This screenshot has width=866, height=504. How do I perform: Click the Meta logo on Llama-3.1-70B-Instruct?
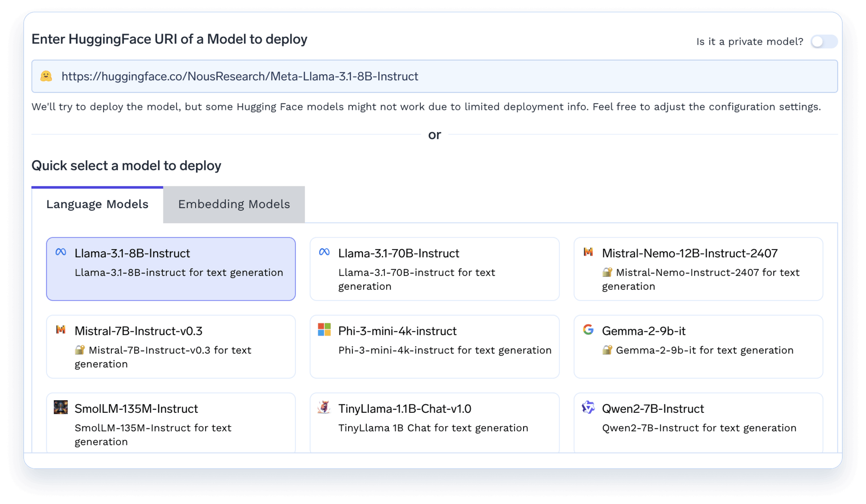[x=324, y=251]
